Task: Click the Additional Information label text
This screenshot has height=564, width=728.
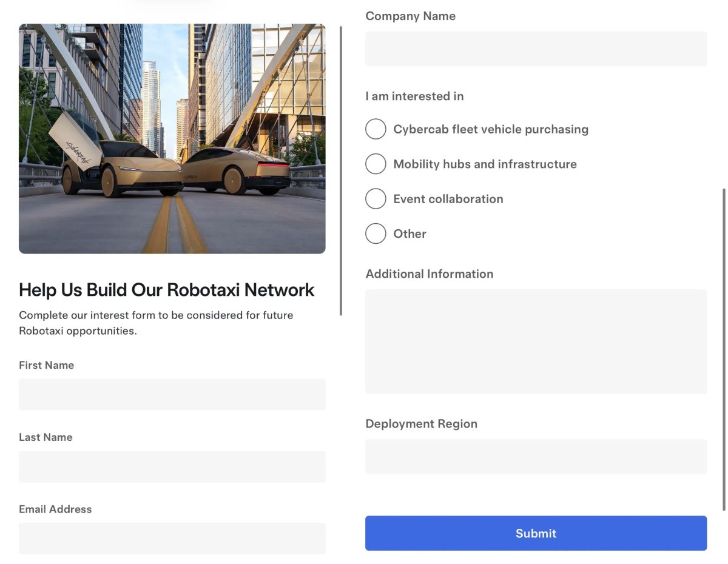Action: coord(430,274)
